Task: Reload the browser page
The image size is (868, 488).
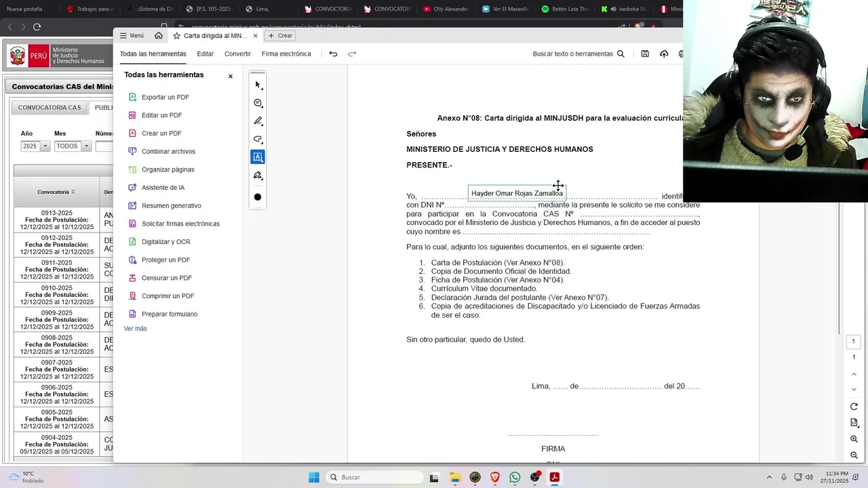Action: click(x=37, y=27)
